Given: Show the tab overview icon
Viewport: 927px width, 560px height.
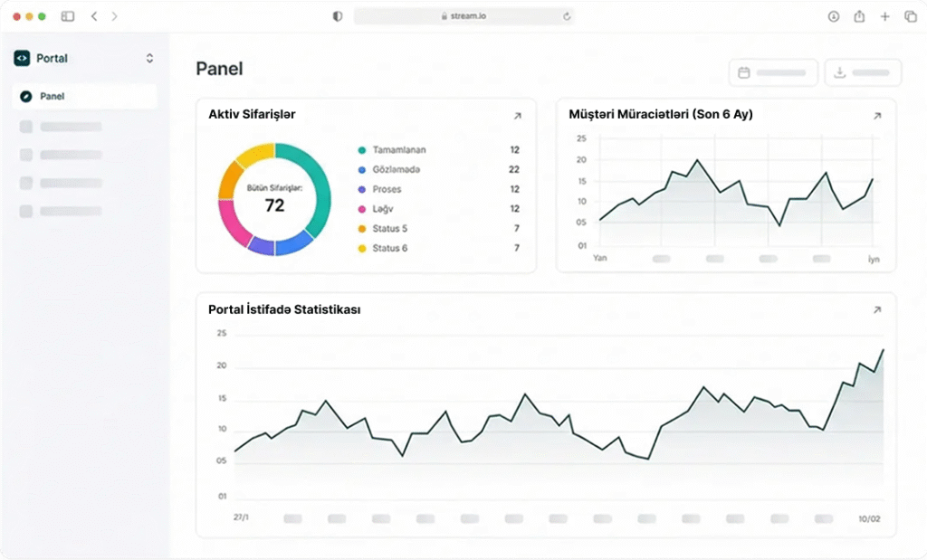Looking at the screenshot, I should pos(910,16).
